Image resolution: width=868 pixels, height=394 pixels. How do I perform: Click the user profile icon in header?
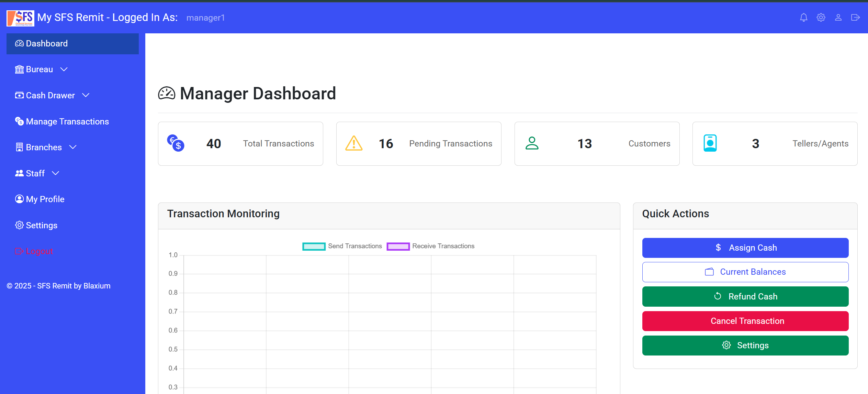click(x=838, y=18)
